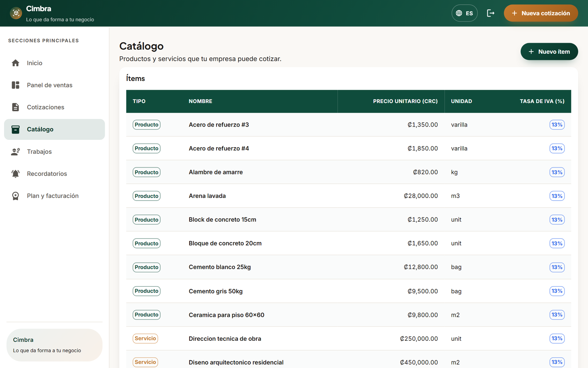Image resolution: width=588 pixels, height=368 pixels.
Task: Select Acero de refuerzo #3 row name
Action: pyautogui.click(x=219, y=125)
